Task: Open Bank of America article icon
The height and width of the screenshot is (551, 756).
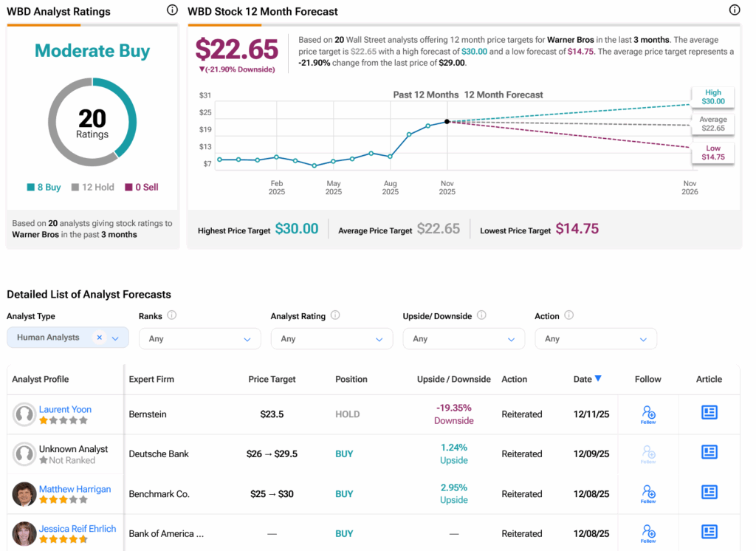Action: pyautogui.click(x=709, y=532)
